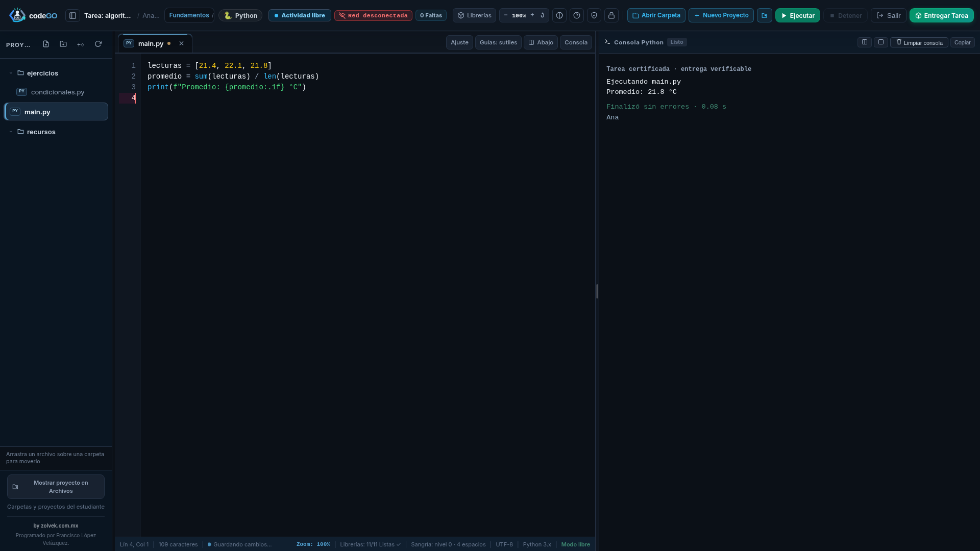Create a new file in project panel
980x551 pixels.
46,44
